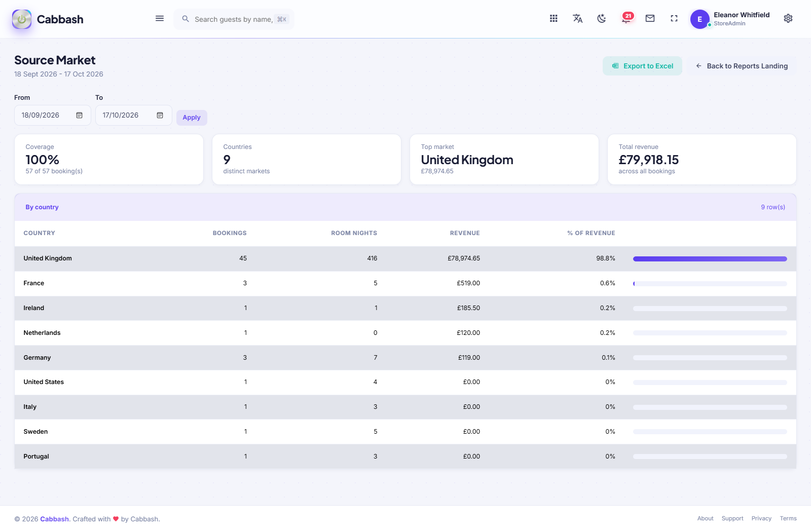Open notifications bell with 21 badge
This screenshot has width=811, height=532.
[626, 18]
